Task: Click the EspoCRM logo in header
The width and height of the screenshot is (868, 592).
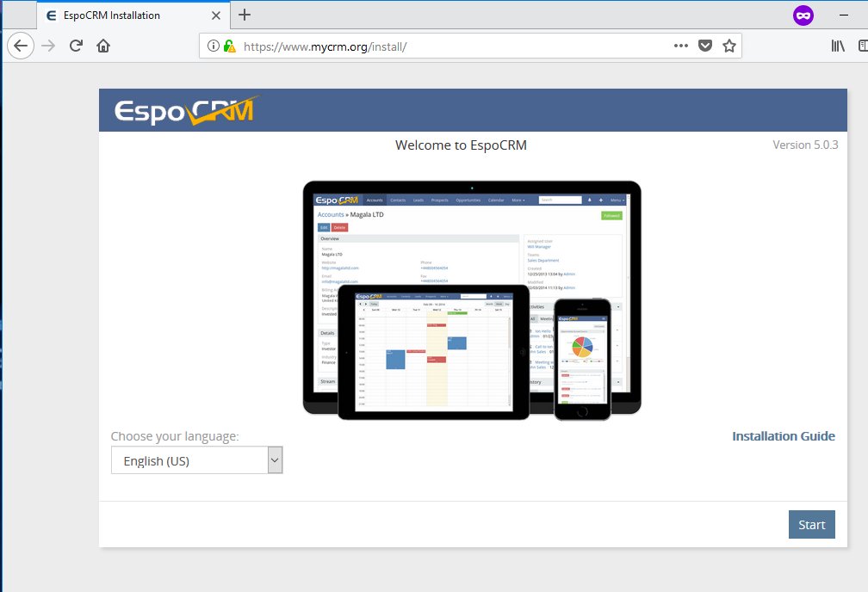Action: 187,110
